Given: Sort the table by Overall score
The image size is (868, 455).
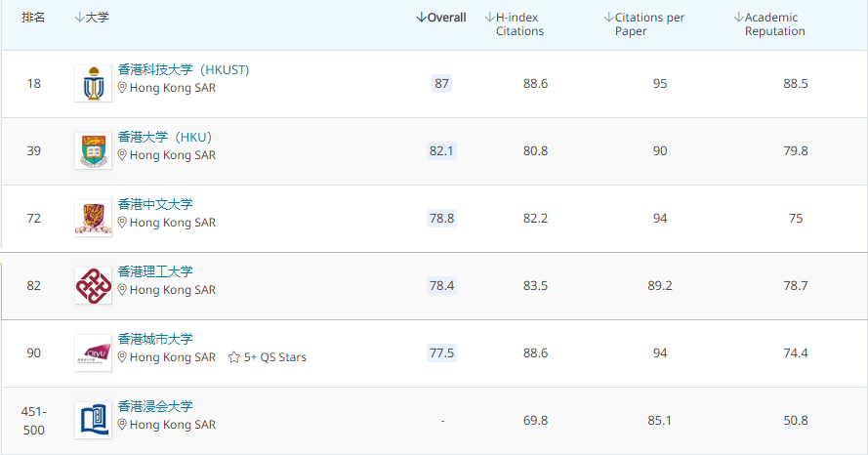Looking at the screenshot, I should [x=440, y=18].
